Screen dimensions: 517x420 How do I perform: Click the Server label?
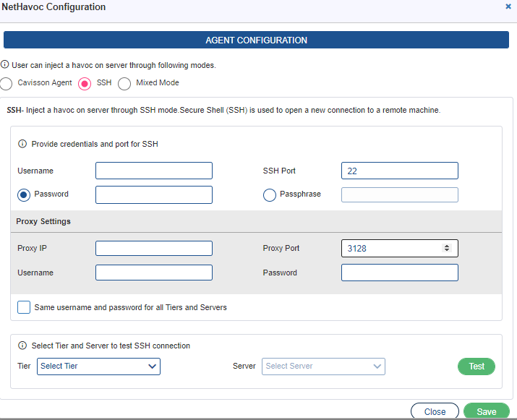(x=244, y=366)
